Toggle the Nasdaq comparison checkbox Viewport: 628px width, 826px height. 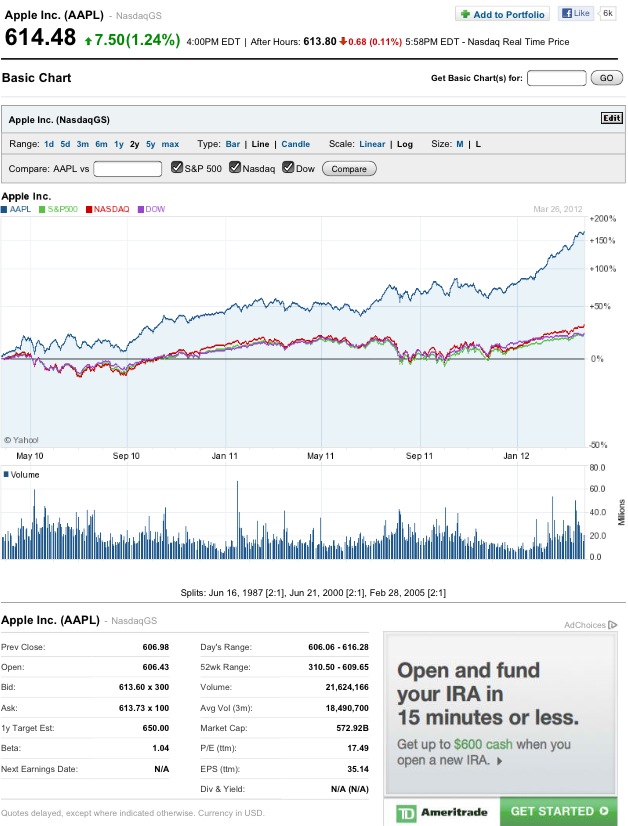(x=235, y=168)
